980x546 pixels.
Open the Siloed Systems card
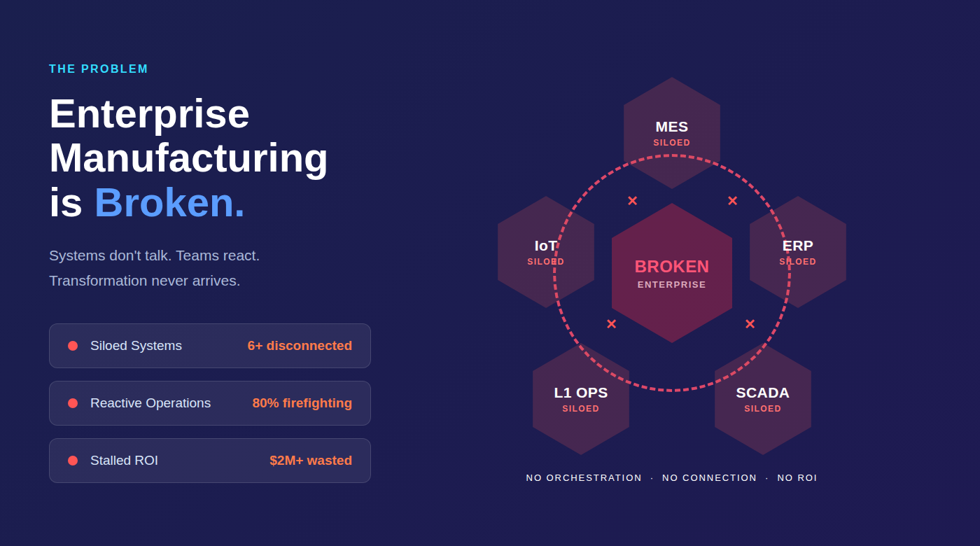click(x=210, y=346)
